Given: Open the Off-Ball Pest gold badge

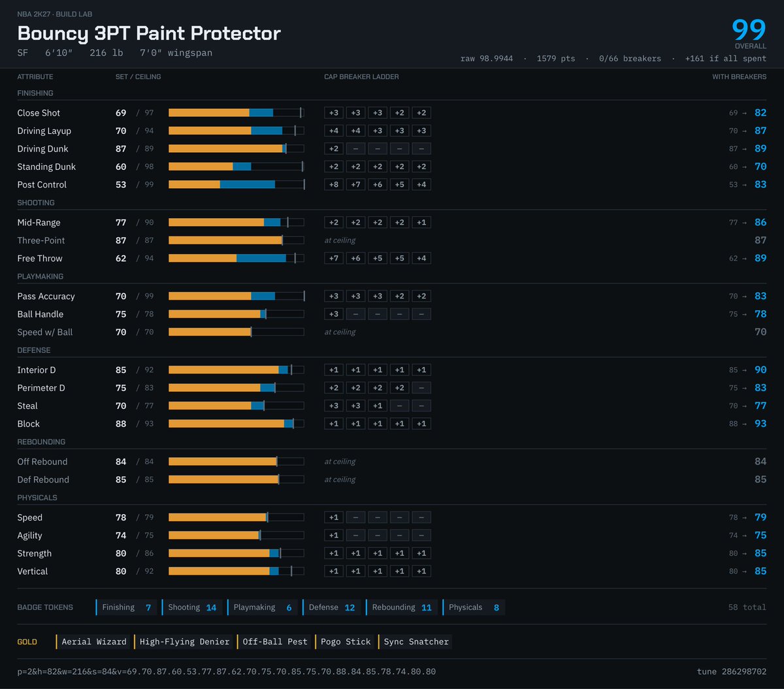Looking at the screenshot, I should [274, 642].
